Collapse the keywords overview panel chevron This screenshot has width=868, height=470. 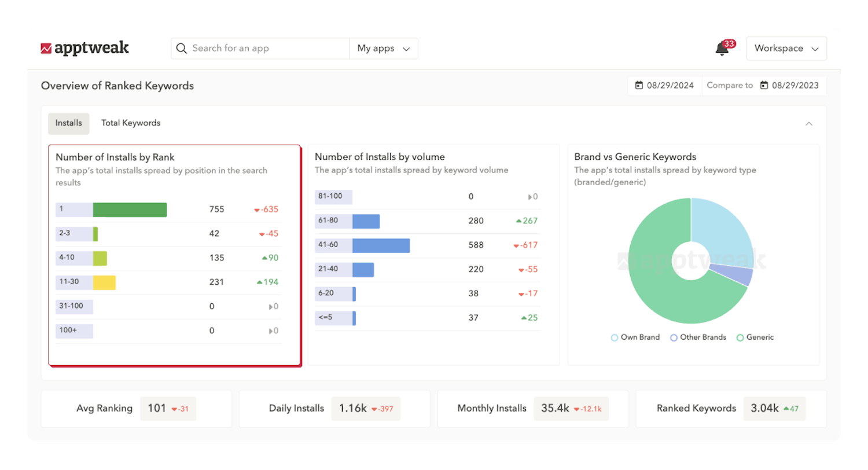810,123
